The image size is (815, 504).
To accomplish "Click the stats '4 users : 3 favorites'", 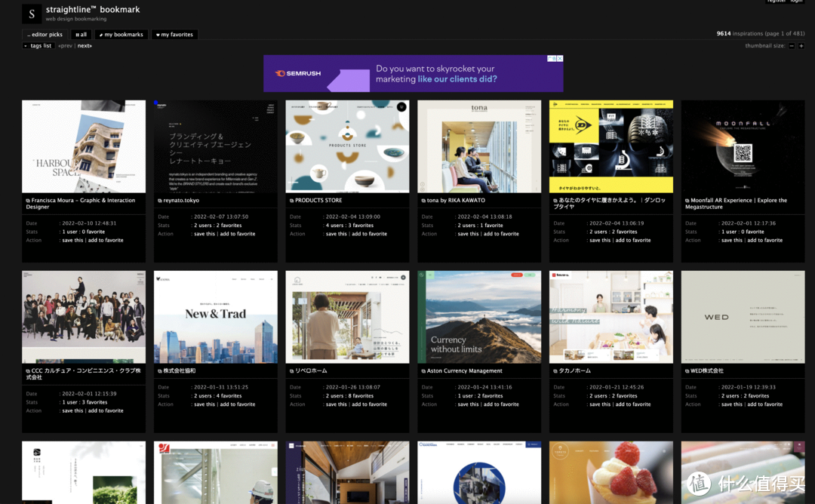I will pyautogui.click(x=350, y=226).
